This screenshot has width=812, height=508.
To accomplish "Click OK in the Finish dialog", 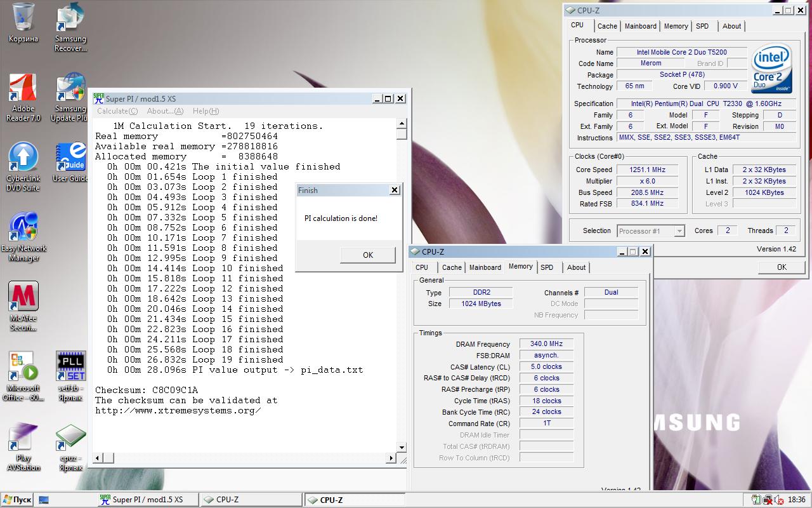I will point(368,255).
